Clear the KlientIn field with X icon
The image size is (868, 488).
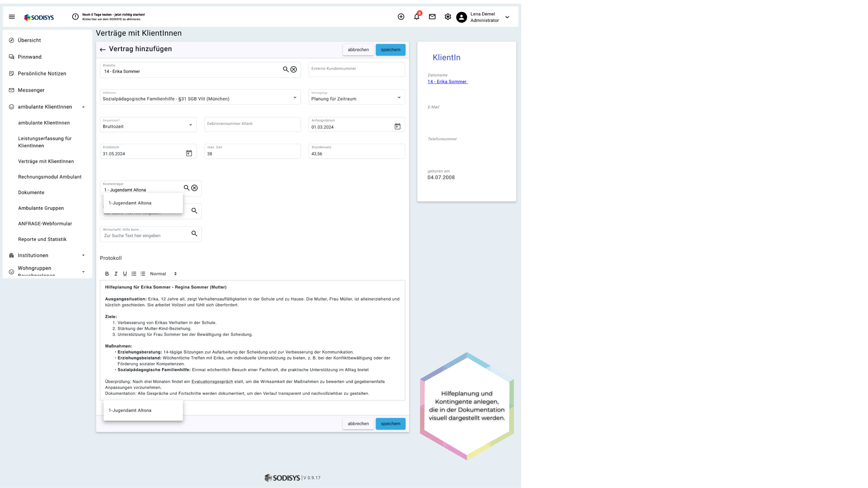click(x=294, y=69)
